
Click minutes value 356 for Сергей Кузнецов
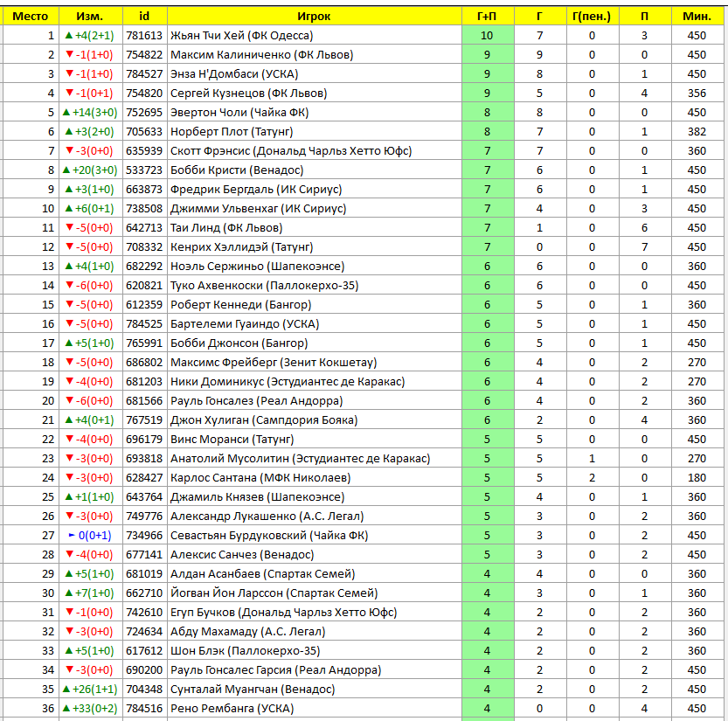point(697,94)
